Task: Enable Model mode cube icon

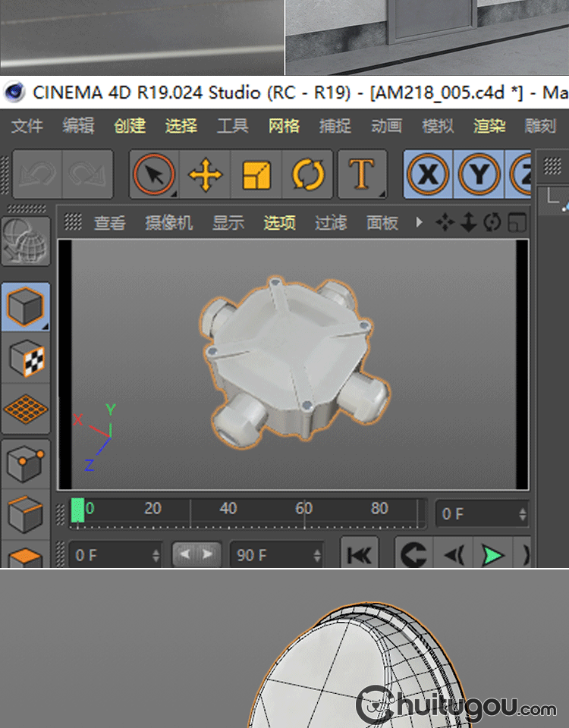Action: click(26, 307)
